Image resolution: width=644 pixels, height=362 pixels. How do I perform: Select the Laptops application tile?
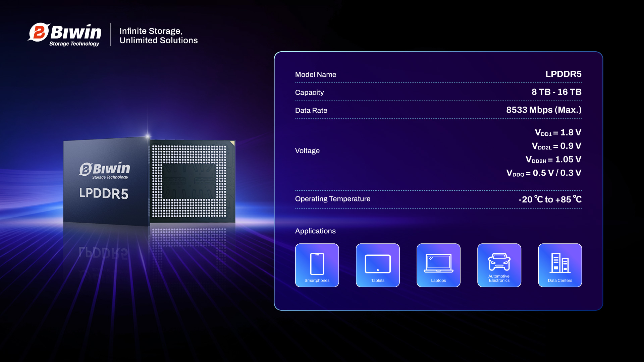pos(438,265)
